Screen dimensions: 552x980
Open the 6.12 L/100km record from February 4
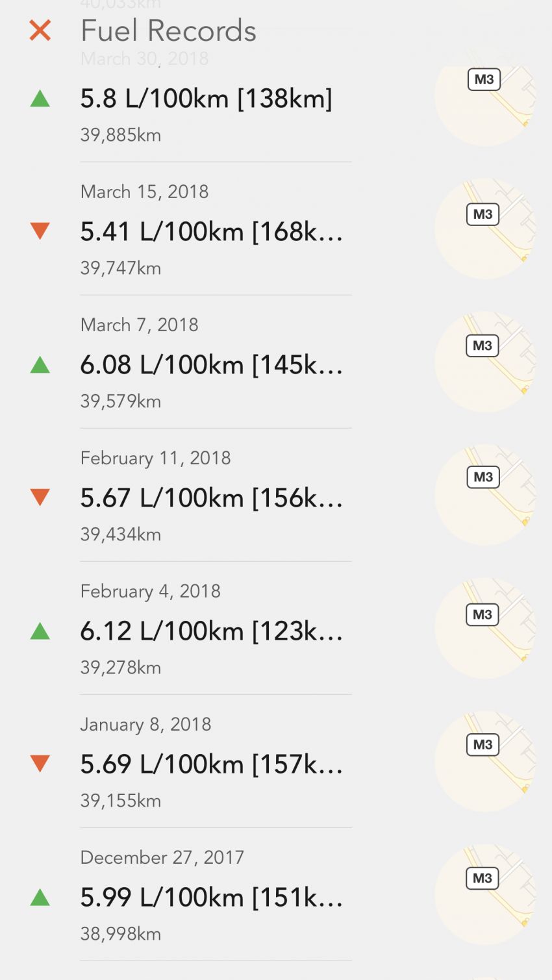(216, 629)
